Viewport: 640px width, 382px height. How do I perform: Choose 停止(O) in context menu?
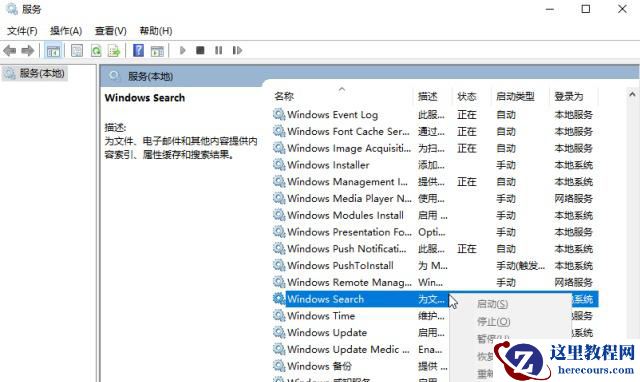pyautogui.click(x=493, y=322)
